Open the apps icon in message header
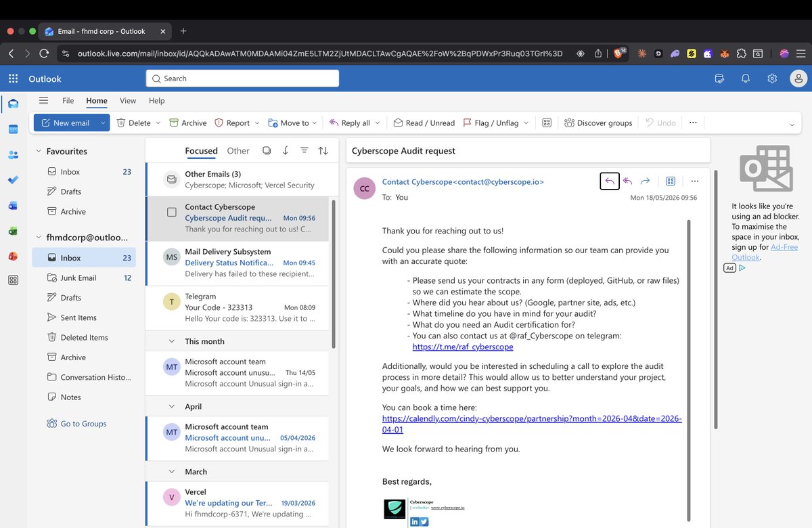The width and height of the screenshot is (812, 528). pos(671,181)
